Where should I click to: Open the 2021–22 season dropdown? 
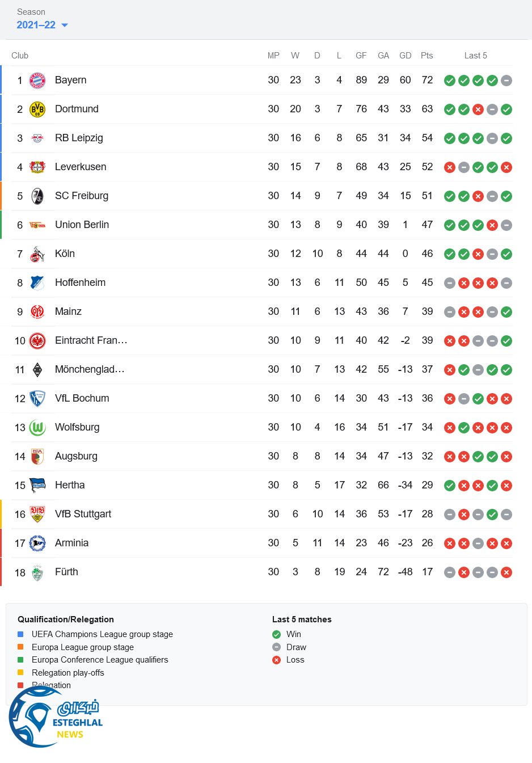point(36,25)
